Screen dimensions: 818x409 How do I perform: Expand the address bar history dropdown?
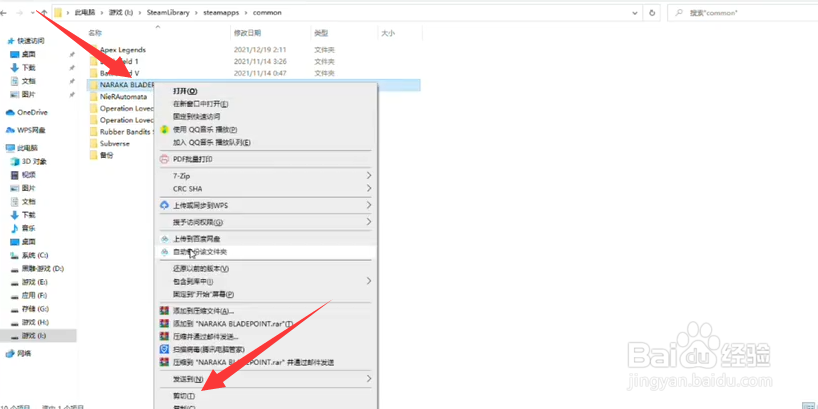634,13
